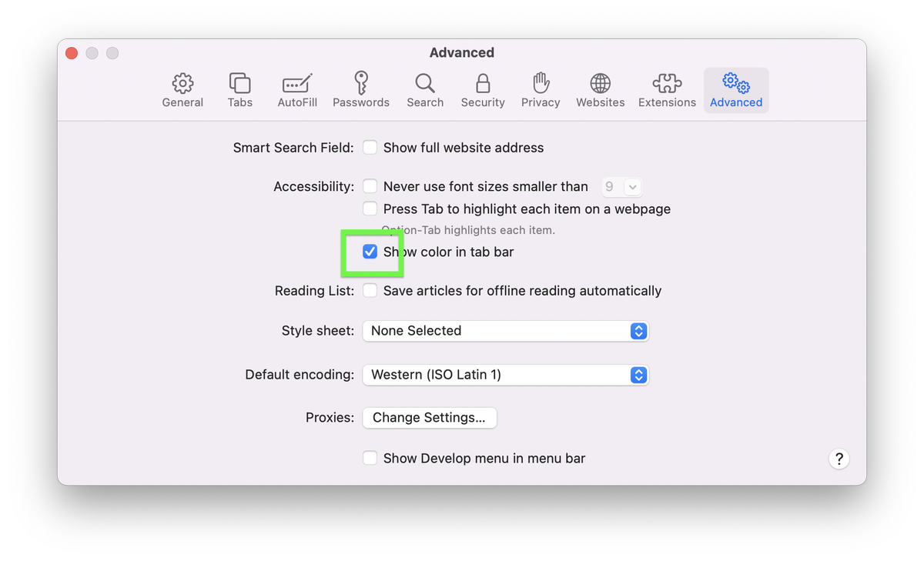Viewport: 924px width, 561px height.
Task: Open the General preferences pane
Action: pyautogui.click(x=182, y=91)
